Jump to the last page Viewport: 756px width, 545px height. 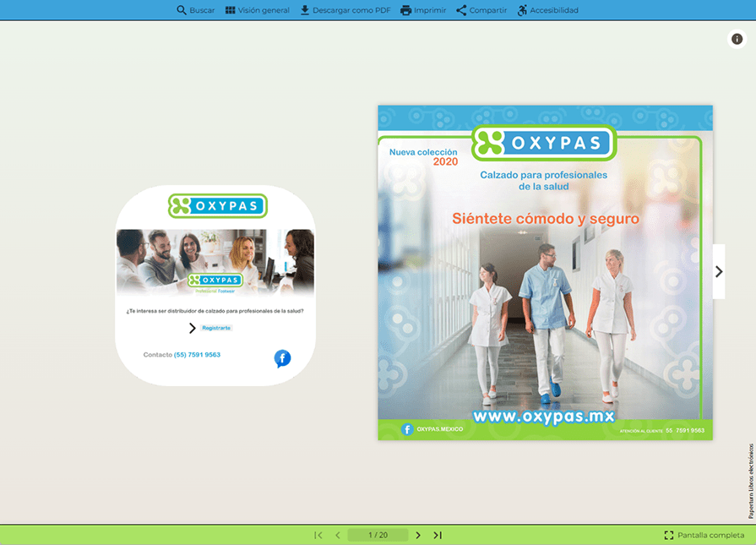[x=438, y=535]
